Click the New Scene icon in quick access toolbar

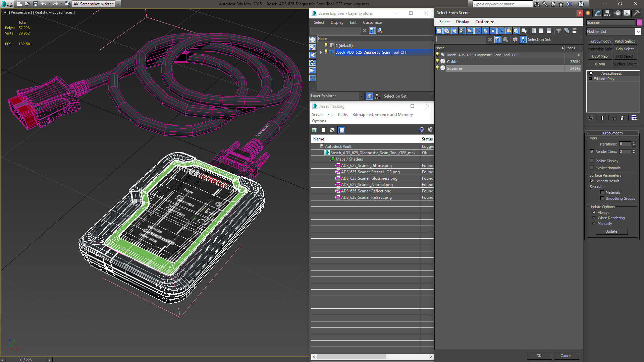[x=19, y=4]
